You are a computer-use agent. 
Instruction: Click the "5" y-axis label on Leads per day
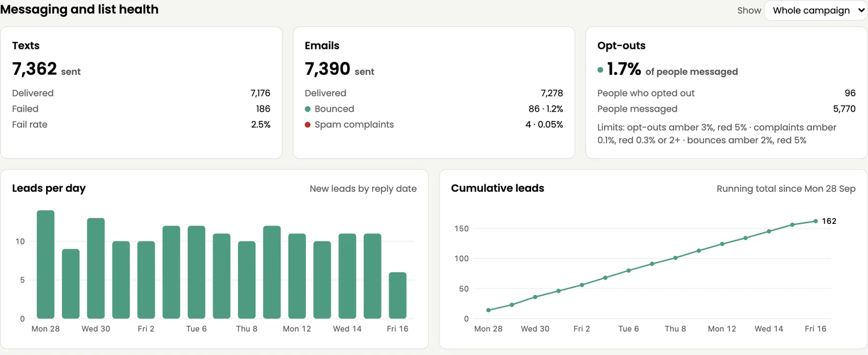click(x=22, y=280)
